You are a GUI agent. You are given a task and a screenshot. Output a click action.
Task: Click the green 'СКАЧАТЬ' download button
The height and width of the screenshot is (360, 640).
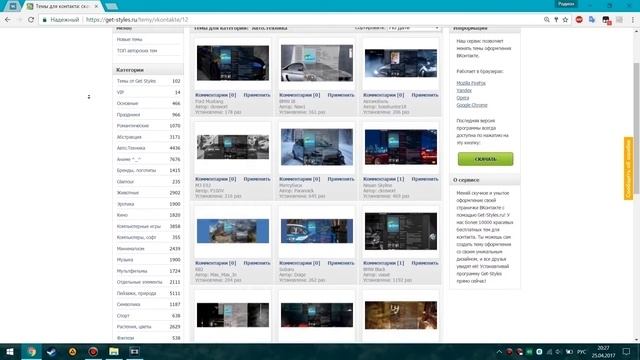[x=485, y=159]
